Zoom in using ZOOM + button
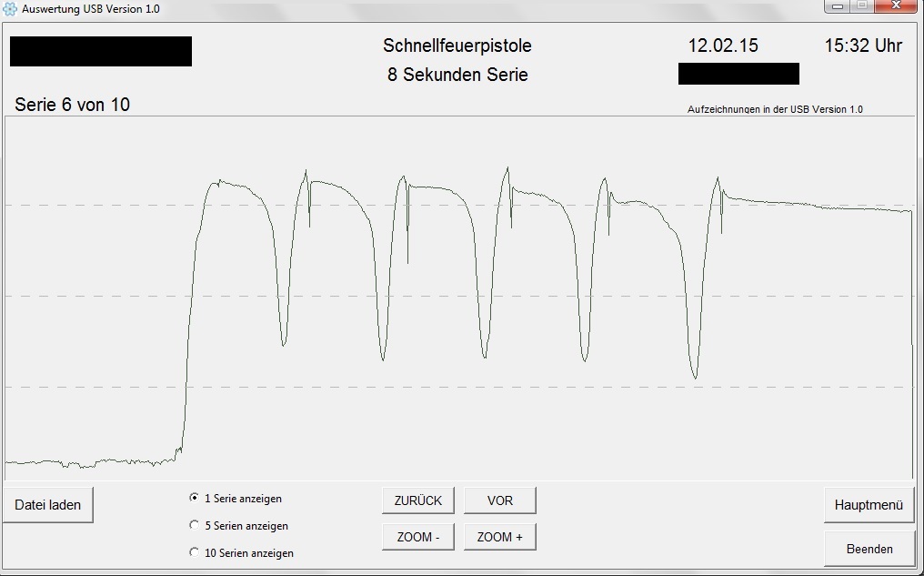Screen dimensions: 924x576 499,537
